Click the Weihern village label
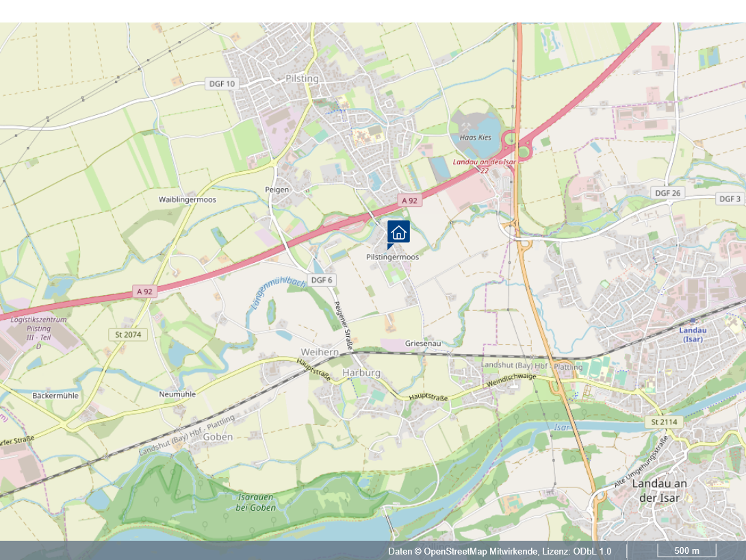This screenshot has width=746, height=560. [x=320, y=352]
